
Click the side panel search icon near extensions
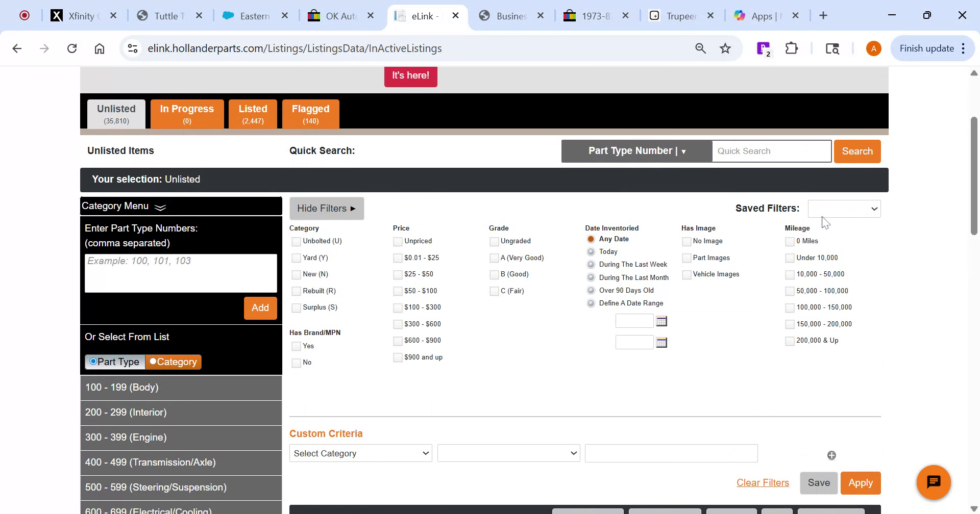pos(832,48)
